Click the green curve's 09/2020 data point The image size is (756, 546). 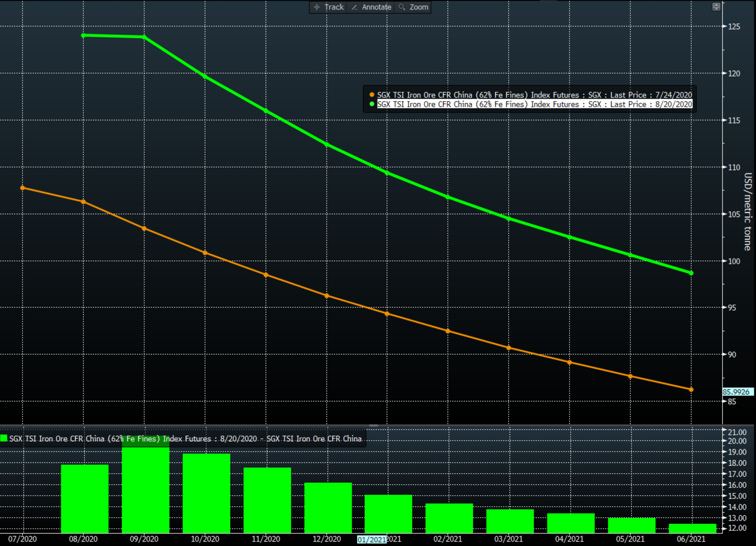coord(144,37)
